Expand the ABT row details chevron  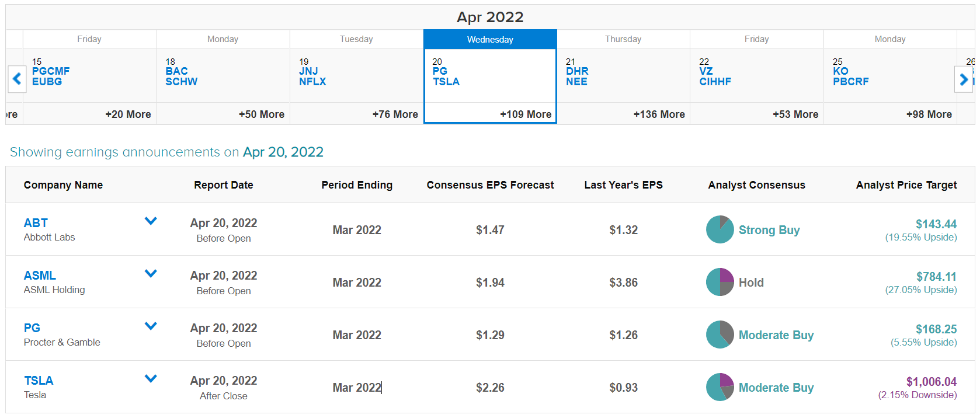tap(151, 221)
